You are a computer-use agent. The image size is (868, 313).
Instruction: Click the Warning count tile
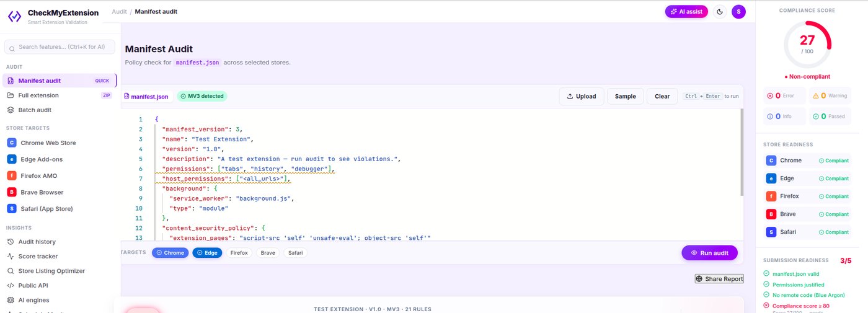point(831,95)
